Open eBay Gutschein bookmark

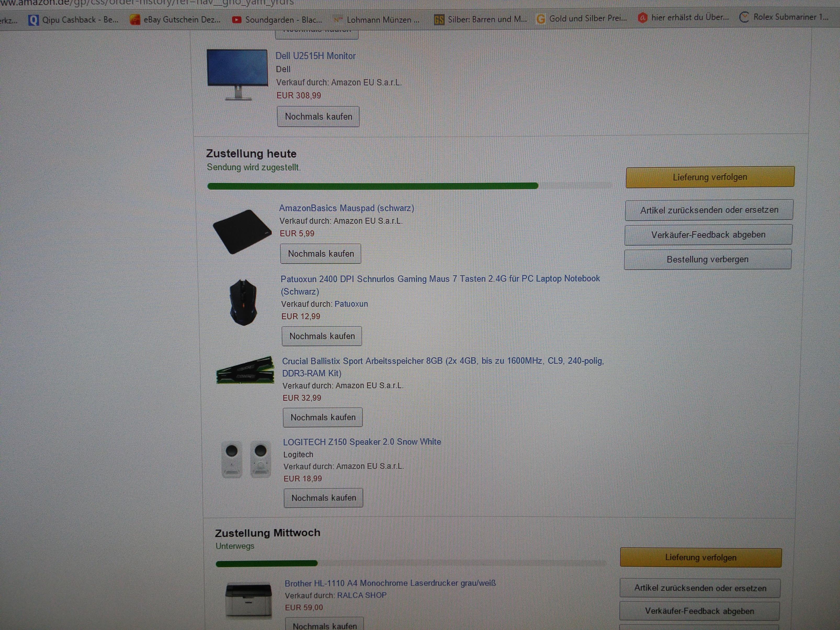(175, 19)
